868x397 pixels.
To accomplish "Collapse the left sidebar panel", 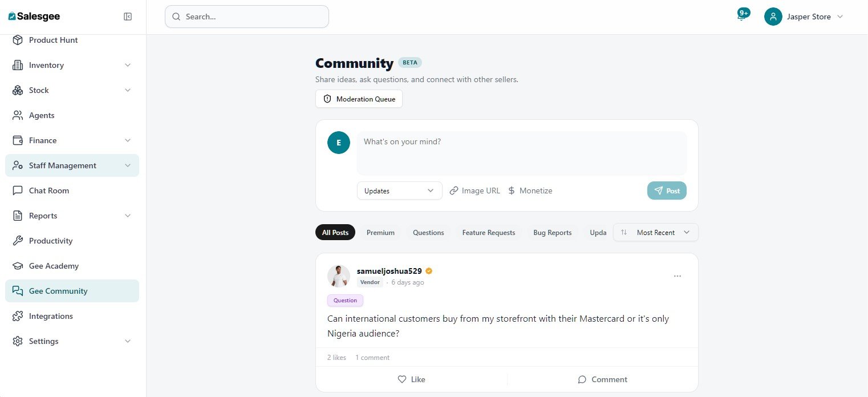I will click(128, 17).
